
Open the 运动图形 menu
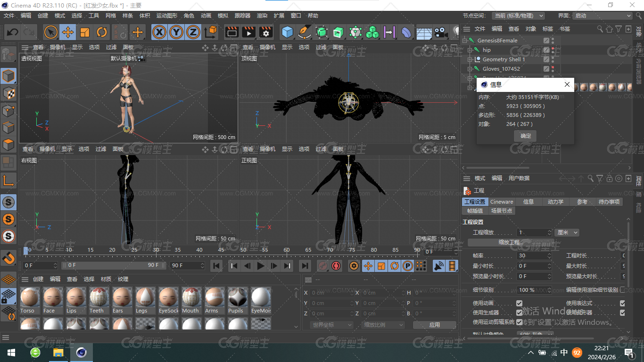167,16
